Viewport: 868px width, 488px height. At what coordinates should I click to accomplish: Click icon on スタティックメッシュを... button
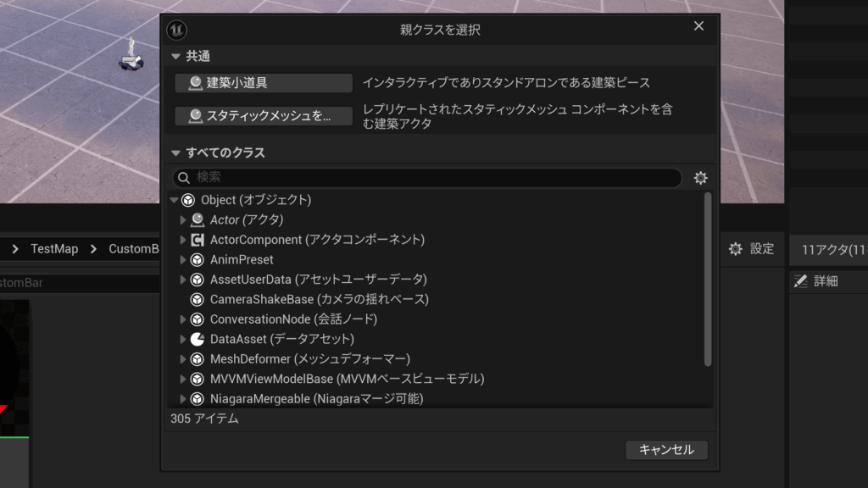point(195,115)
